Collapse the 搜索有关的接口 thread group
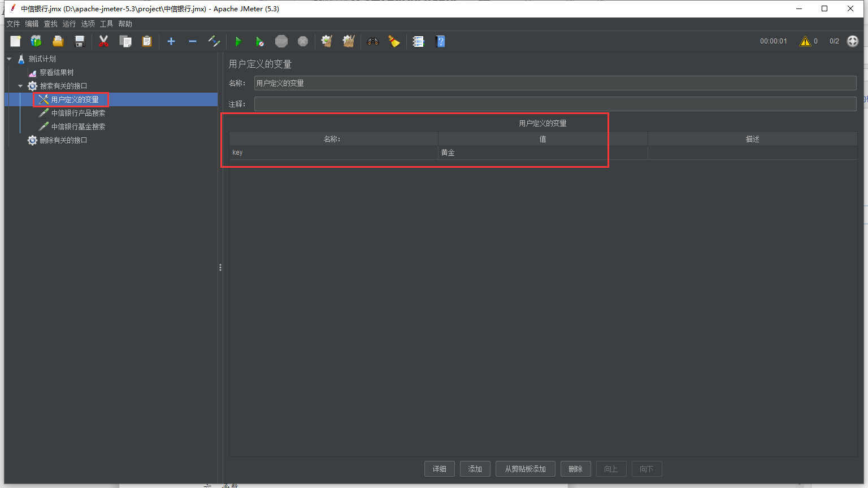 pos(20,86)
